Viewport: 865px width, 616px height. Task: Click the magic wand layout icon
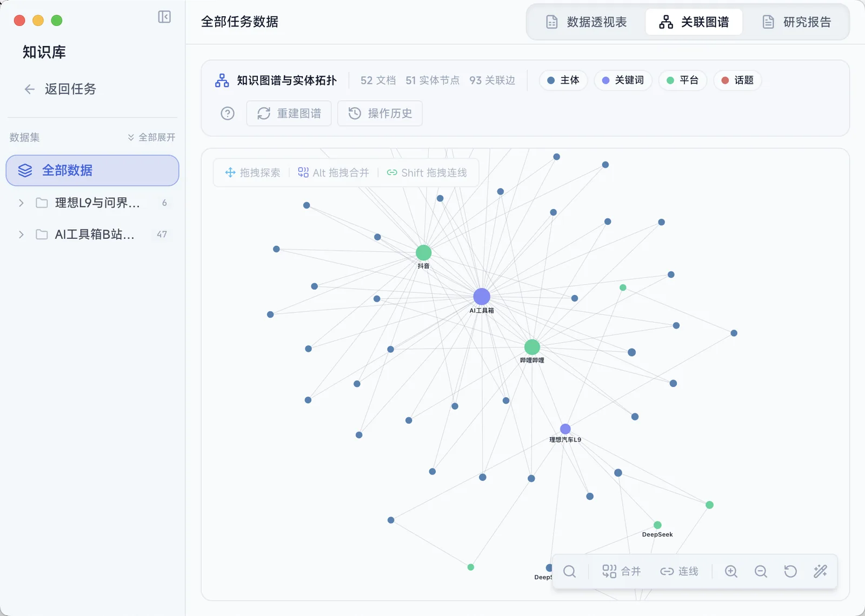pos(820,571)
